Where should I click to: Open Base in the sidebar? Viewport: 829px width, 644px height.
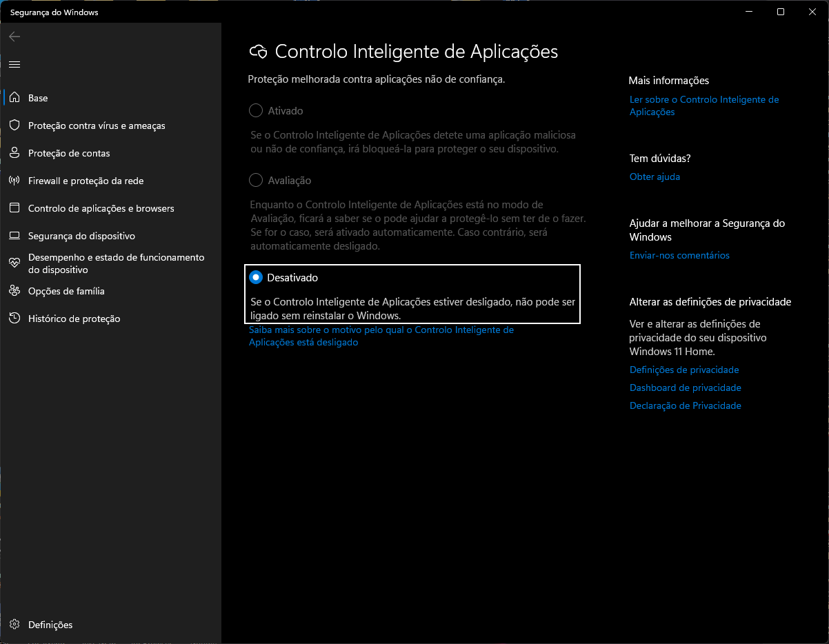[x=110, y=98]
